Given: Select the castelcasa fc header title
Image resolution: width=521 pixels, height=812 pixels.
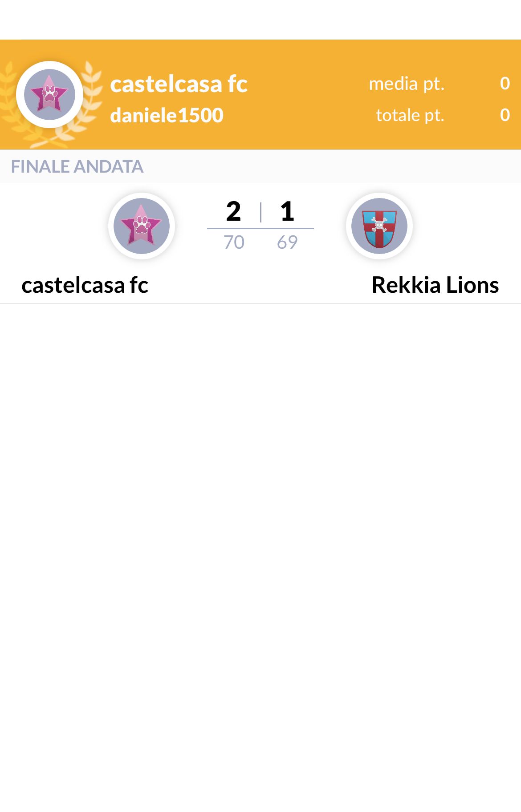Looking at the screenshot, I should (179, 84).
